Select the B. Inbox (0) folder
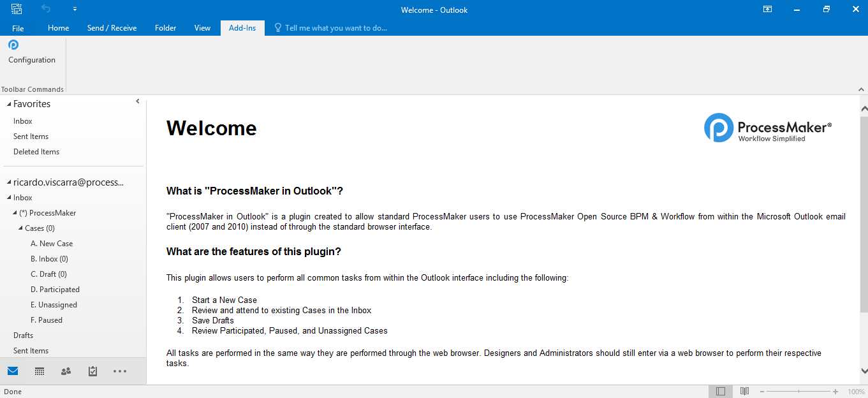This screenshot has height=398, width=868. click(49, 259)
